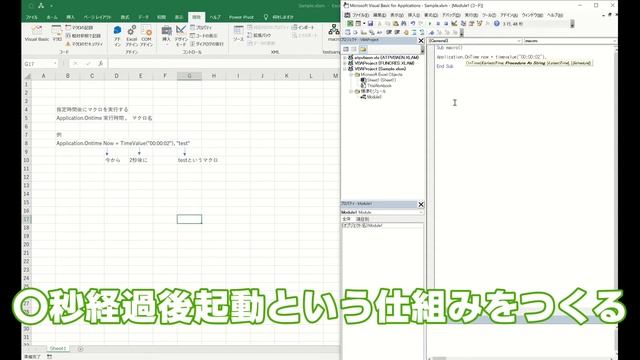Open COM アドイン add-ins dialog
Viewport: 640px width, 360px height.
coord(147,36)
